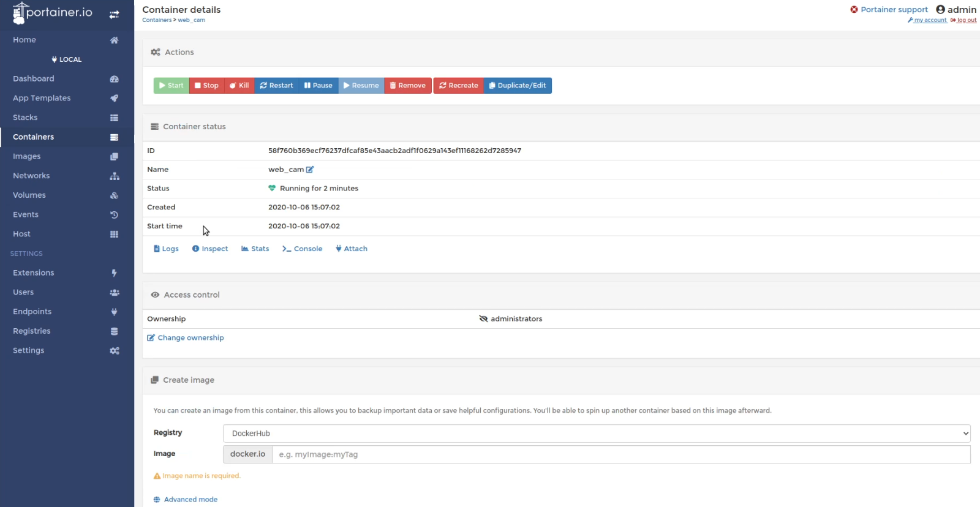Click the Endpoints plug icon
Image resolution: width=980 pixels, height=507 pixels.
(x=114, y=312)
